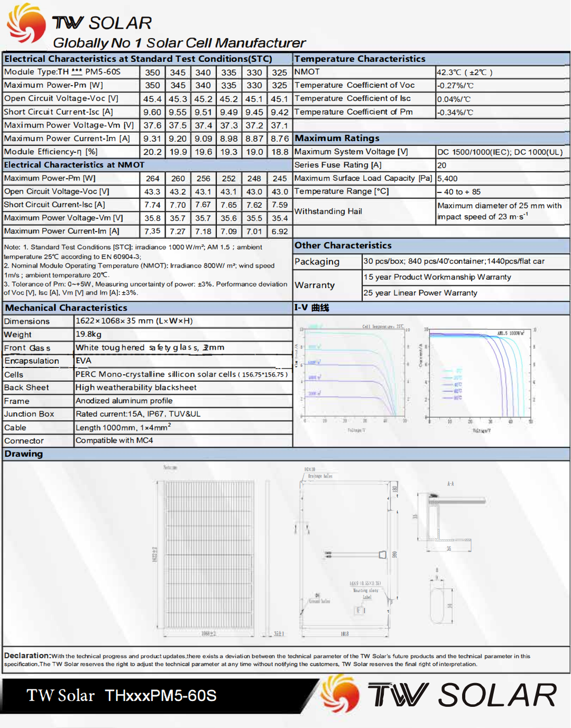Click the 35.8 NMOT maximum power voltage
Screen dimensions: 571x728
pos(152,218)
